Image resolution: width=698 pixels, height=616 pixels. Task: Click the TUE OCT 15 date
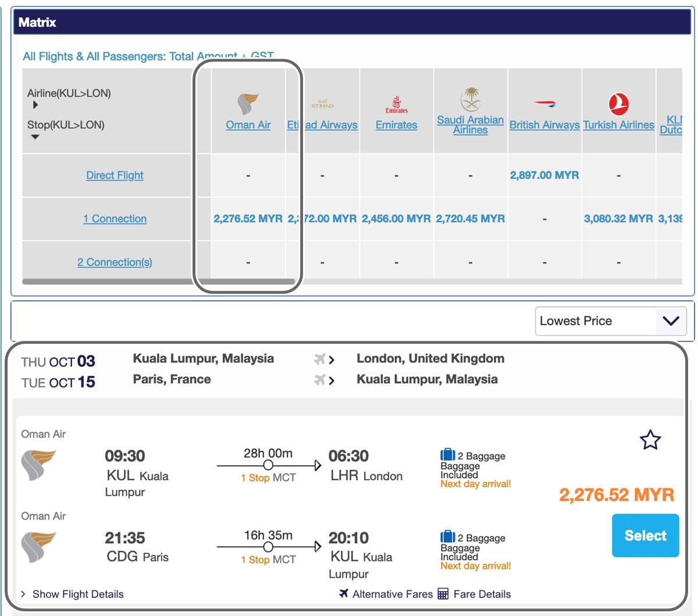[x=58, y=382]
